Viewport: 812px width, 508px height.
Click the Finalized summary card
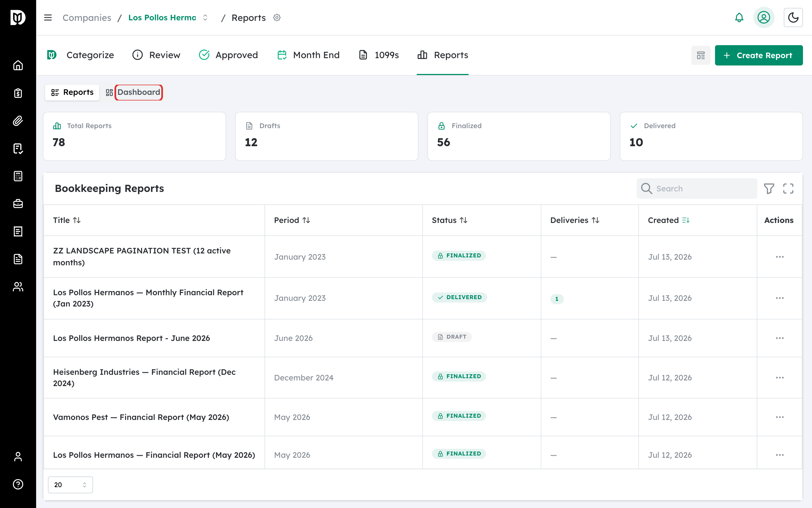point(519,136)
